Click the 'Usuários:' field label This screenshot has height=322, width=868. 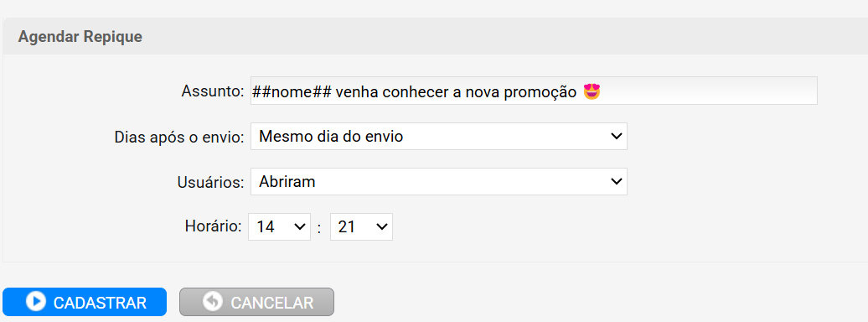211,182
